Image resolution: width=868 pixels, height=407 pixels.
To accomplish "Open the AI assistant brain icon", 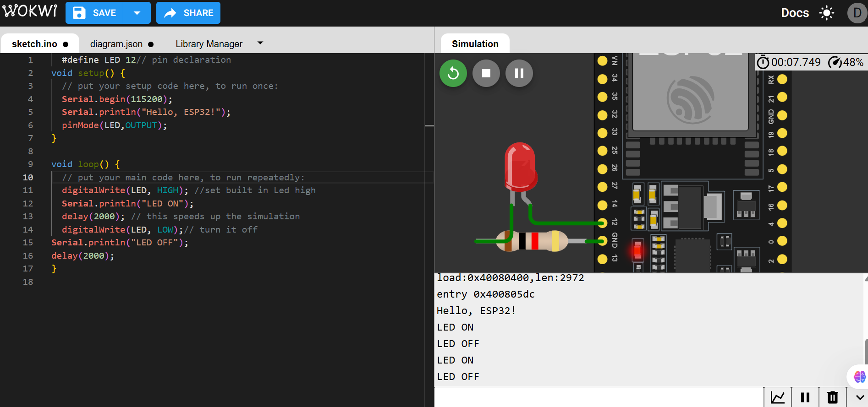I will pyautogui.click(x=860, y=377).
